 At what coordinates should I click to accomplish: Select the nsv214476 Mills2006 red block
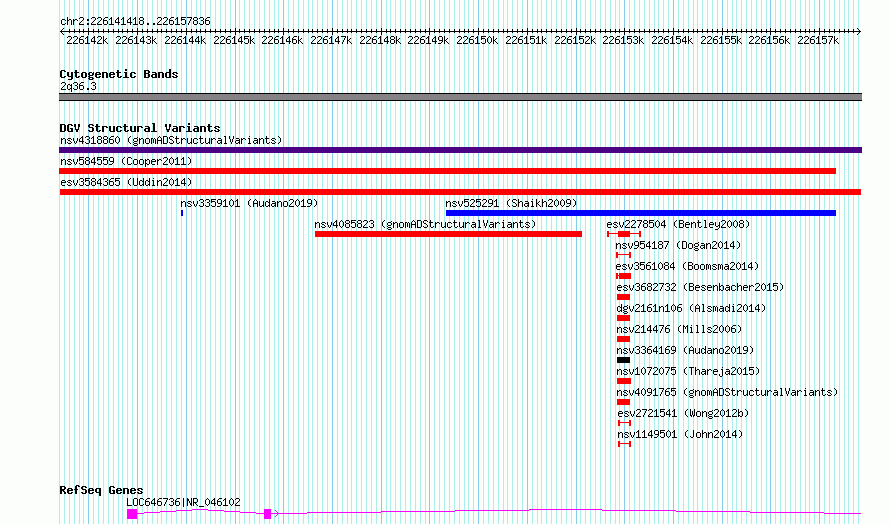623,339
